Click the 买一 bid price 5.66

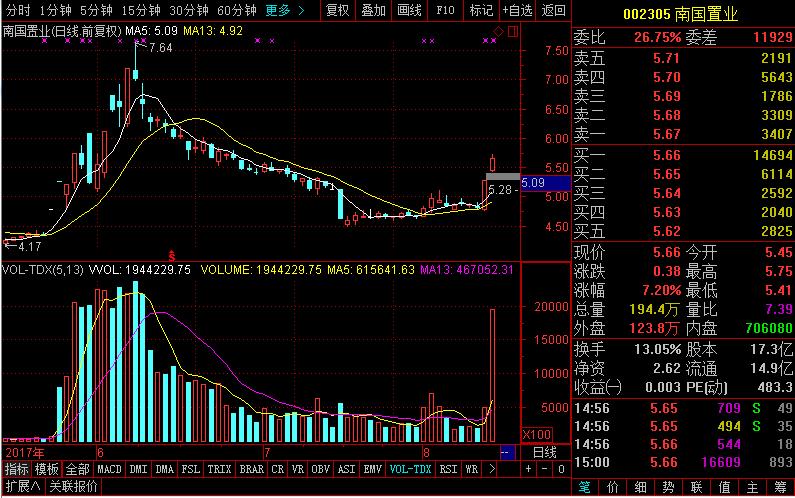(666, 155)
